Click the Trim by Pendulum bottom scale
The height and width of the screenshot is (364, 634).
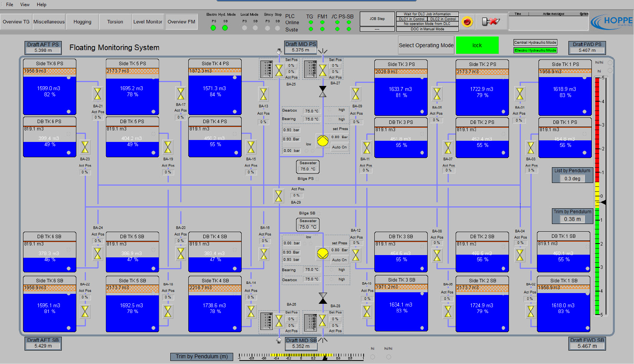(301, 357)
